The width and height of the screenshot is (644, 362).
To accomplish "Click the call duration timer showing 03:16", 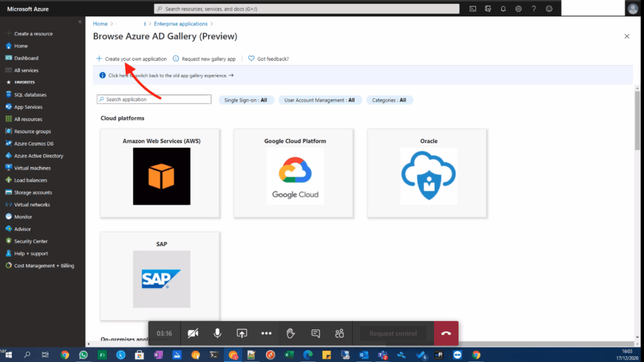I will (x=164, y=333).
